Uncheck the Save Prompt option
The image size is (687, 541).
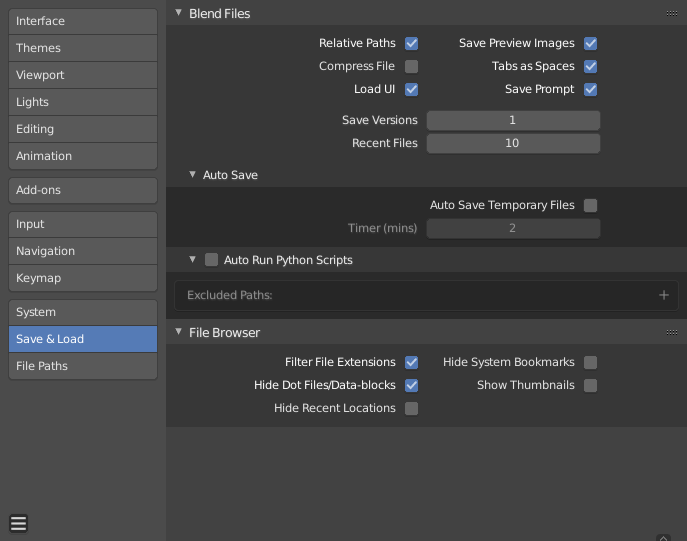(x=590, y=89)
